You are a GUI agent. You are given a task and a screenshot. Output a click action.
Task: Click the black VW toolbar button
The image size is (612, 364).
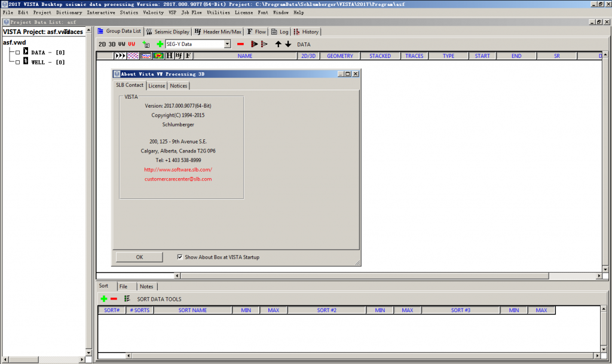[122, 44]
